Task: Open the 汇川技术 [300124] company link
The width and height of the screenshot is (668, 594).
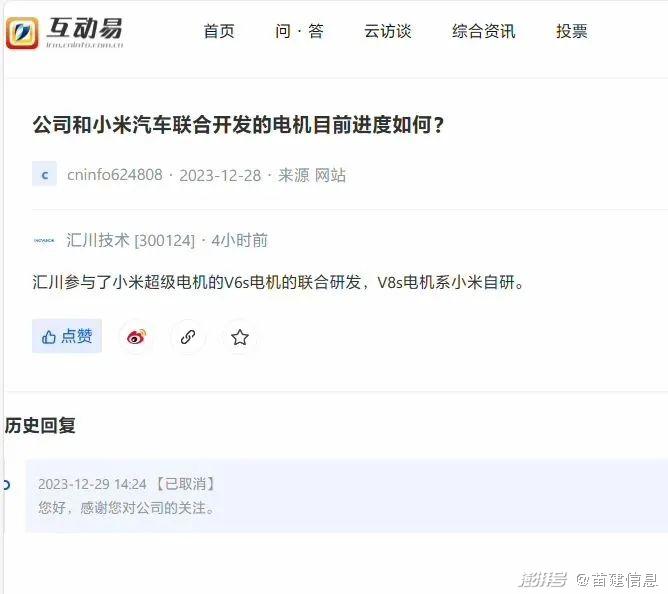Action: point(130,240)
